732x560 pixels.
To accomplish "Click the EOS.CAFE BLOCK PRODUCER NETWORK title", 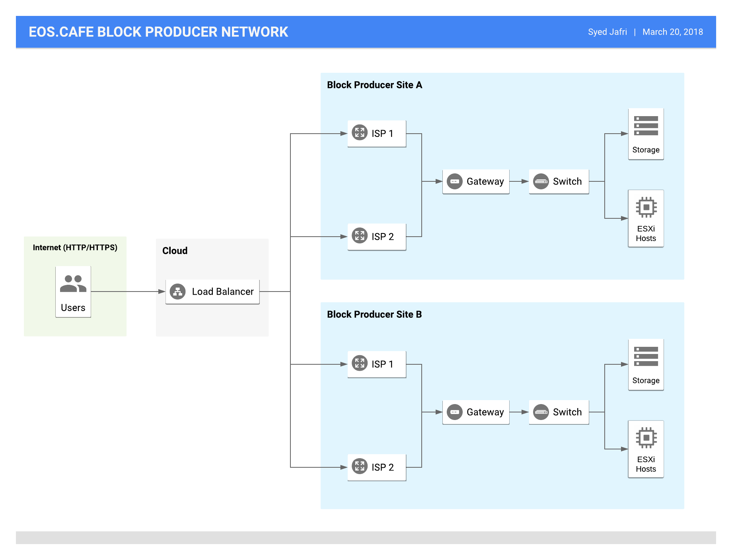I will click(x=158, y=32).
